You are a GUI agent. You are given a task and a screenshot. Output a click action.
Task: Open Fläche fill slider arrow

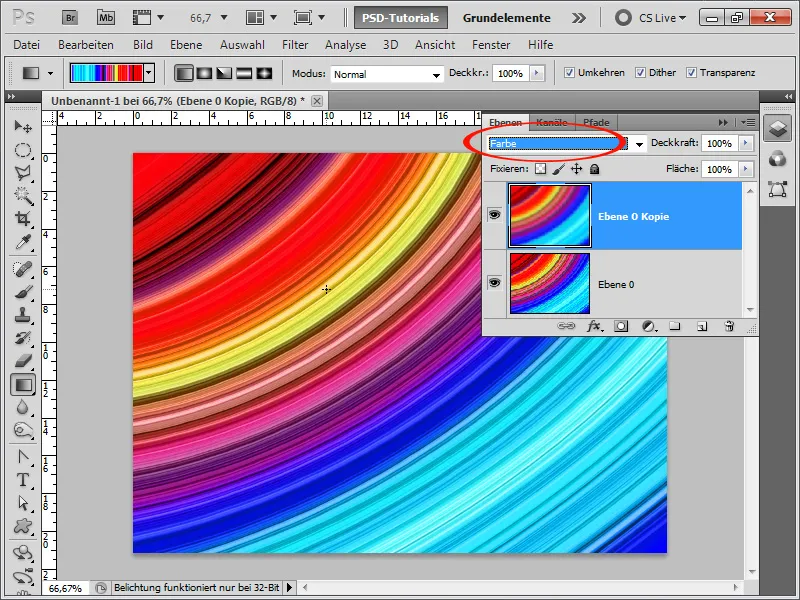click(x=745, y=169)
